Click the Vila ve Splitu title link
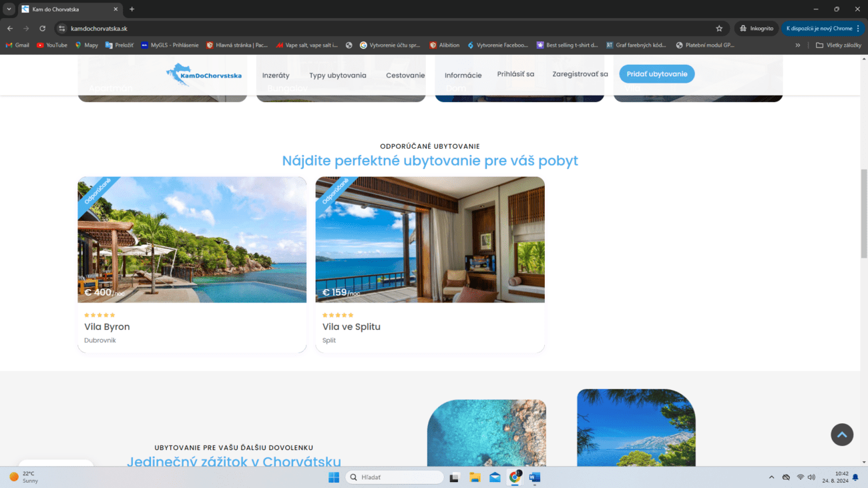Image resolution: width=868 pixels, height=488 pixels. coord(351,326)
